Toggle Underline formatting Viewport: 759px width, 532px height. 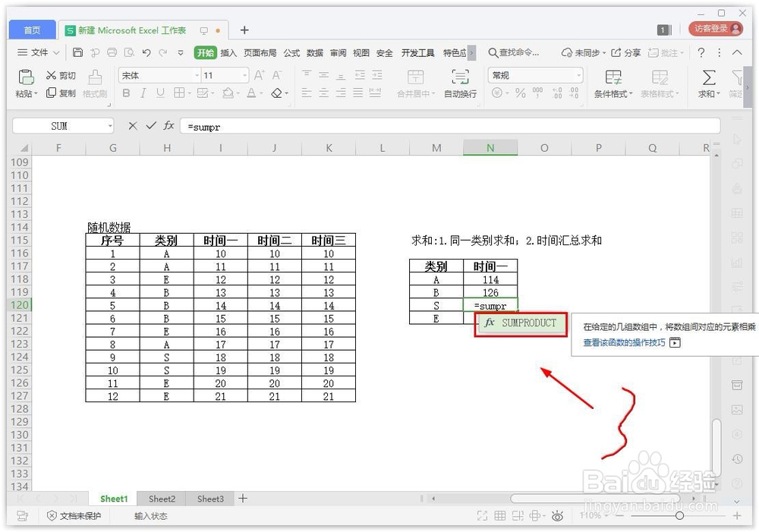pos(160,93)
